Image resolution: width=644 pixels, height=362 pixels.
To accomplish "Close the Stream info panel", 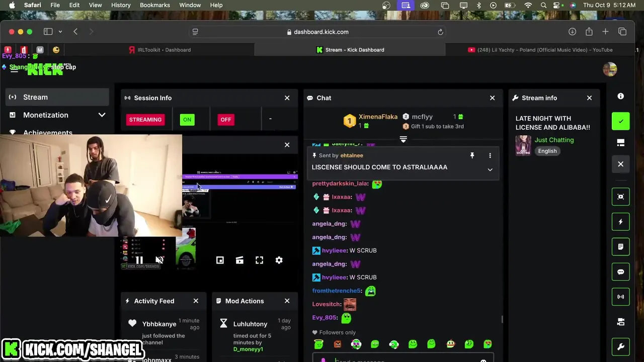I will [x=589, y=98].
